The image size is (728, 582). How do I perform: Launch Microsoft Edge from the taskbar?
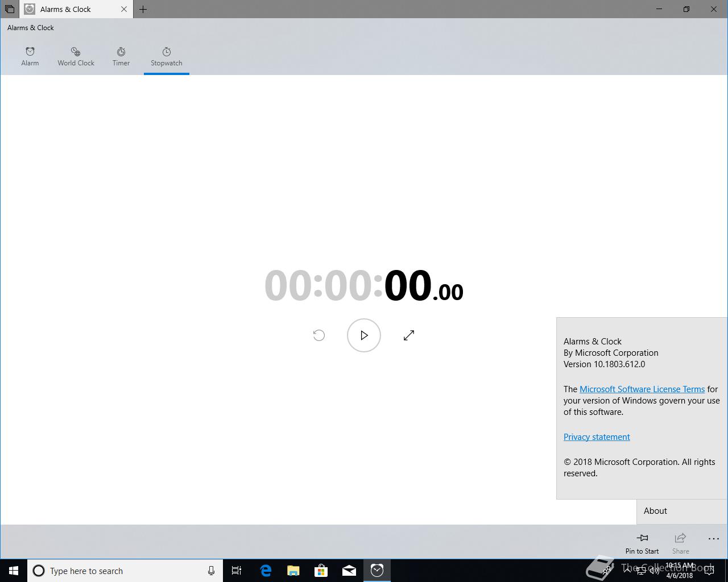point(266,571)
